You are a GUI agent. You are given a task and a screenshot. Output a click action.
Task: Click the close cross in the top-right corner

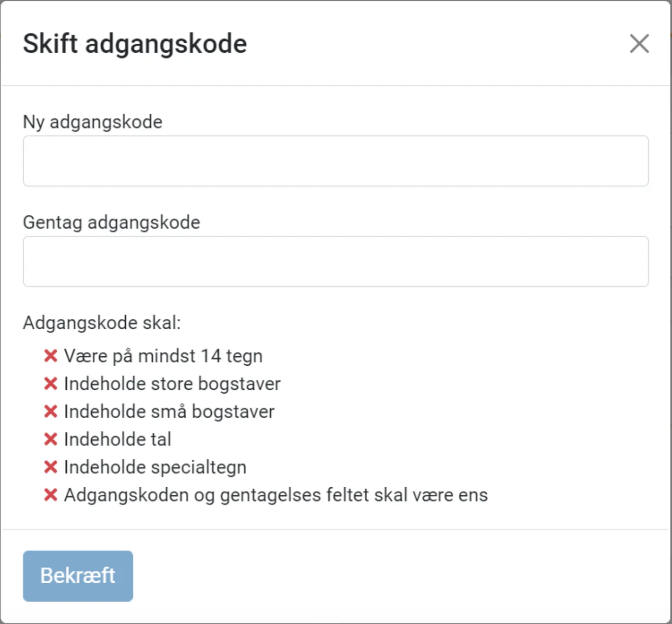coord(639,43)
